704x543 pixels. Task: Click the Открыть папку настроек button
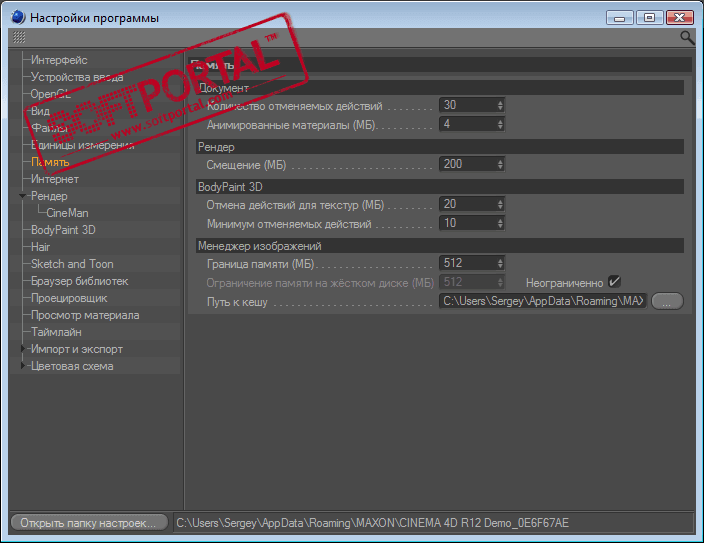tap(89, 523)
